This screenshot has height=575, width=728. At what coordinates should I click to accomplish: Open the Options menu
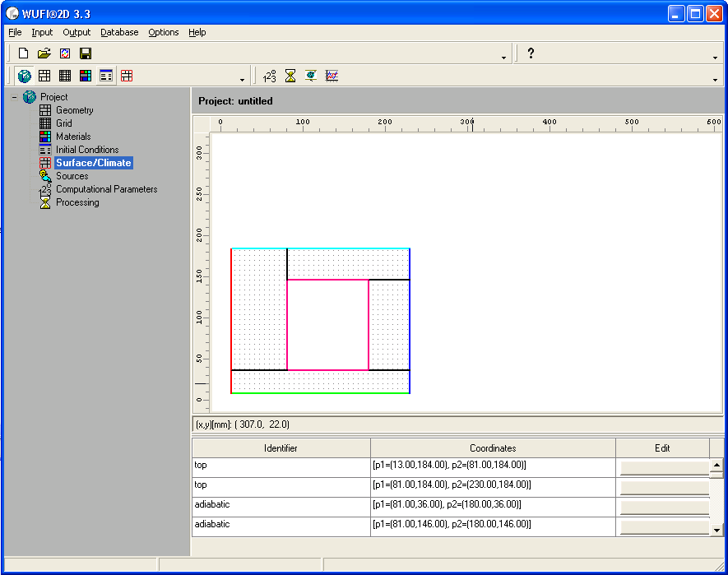(x=163, y=32)
